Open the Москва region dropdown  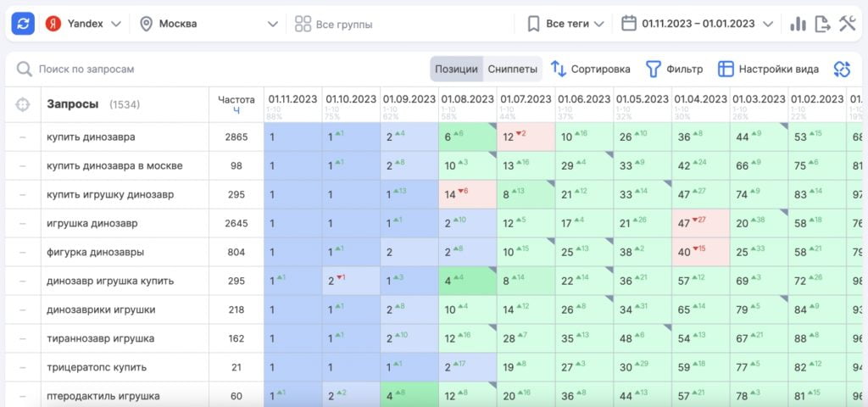[x=208, y=24]
